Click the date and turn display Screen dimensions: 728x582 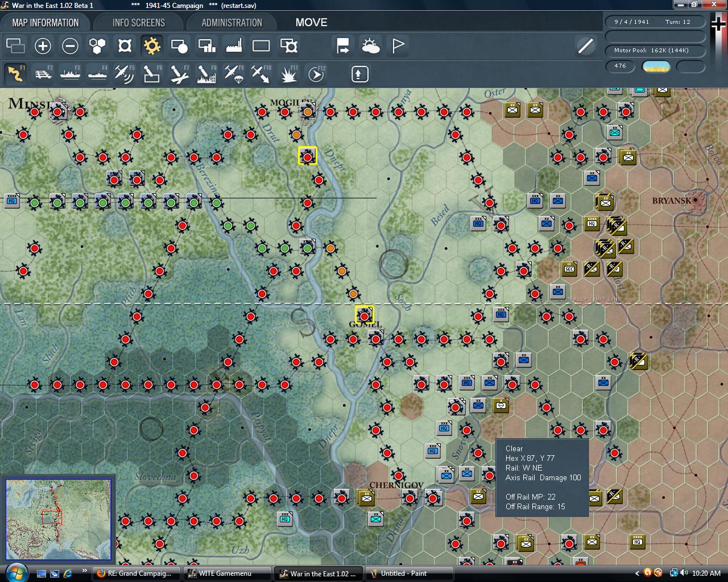pos(655,22)
